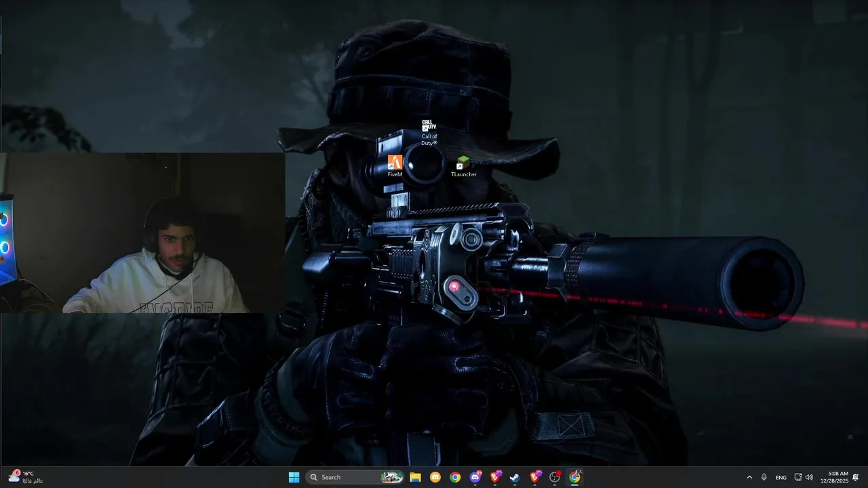Open Brave icon between Steam and OBS
The height and width of the screenshot is (488, 868).
point(535,477)
